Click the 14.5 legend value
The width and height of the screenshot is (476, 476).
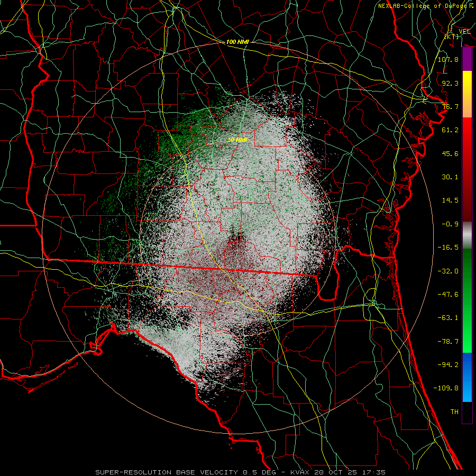tap(450, 200)
